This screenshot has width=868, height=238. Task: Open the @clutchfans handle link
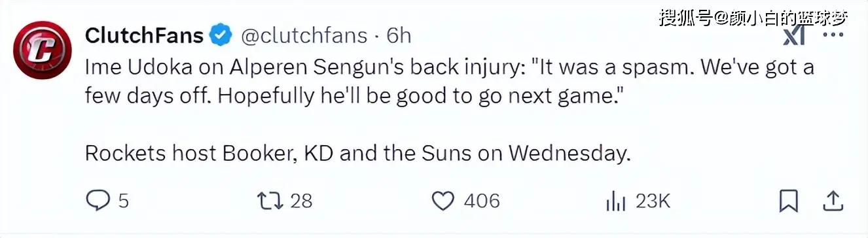tap(304, 35)
